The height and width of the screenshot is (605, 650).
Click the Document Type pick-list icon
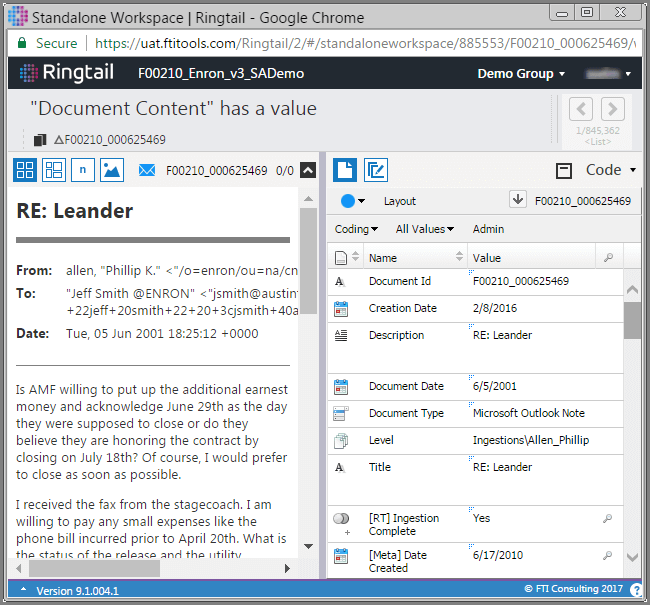click(341, 413)
